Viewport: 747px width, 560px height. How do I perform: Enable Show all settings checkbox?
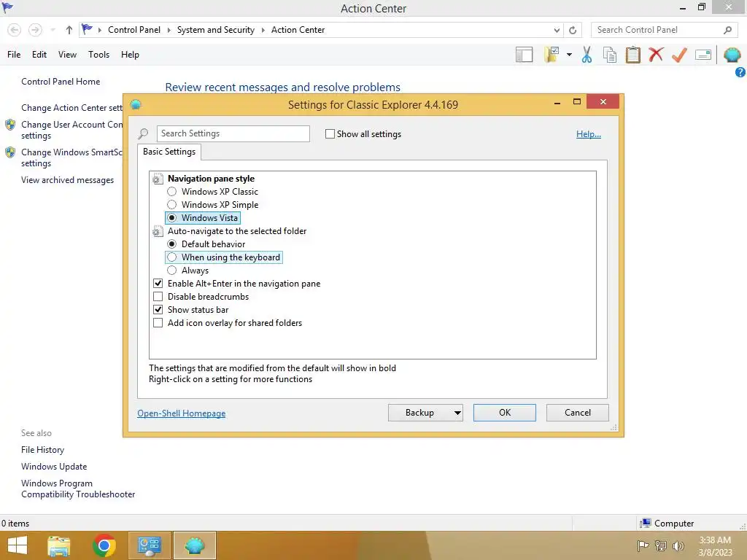coord(330,134)
